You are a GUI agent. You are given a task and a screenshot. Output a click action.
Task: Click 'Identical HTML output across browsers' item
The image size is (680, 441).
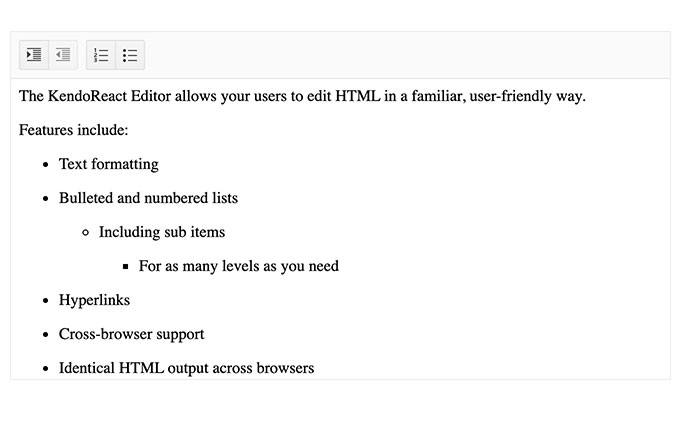click(186, 368)
